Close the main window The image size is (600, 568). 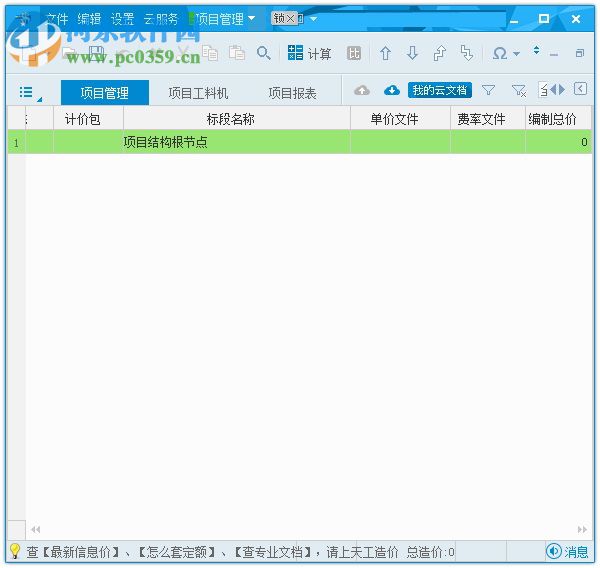click(x=576, y=18)
